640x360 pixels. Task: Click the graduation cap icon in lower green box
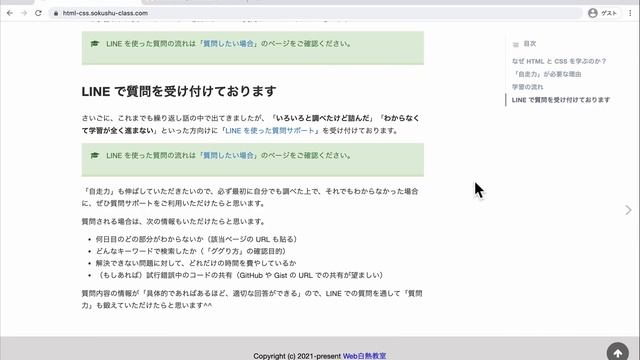pos(95,156)
